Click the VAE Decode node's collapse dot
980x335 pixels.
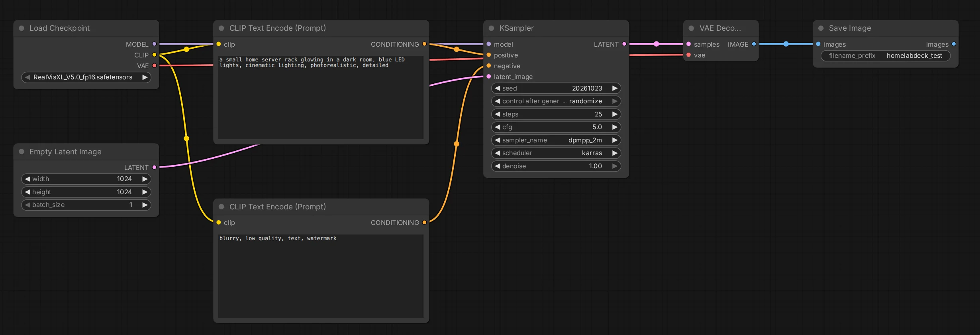(691, 28)
